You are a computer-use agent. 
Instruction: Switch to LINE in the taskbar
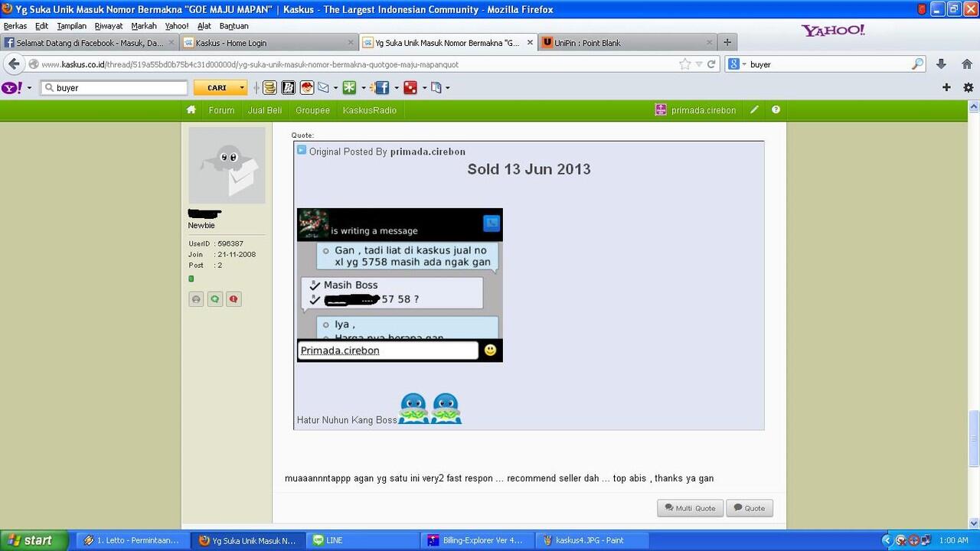pyautogui.click(x=364, y=540)
